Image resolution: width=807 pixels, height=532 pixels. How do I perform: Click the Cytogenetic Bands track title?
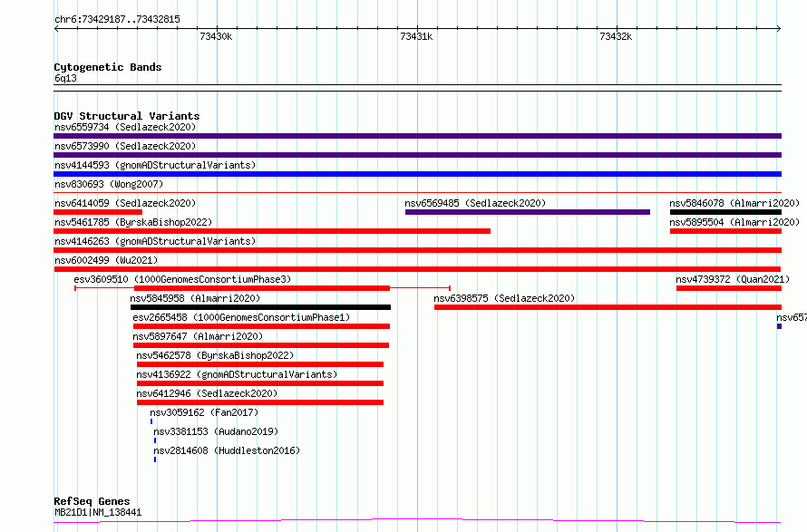[108, 67]
